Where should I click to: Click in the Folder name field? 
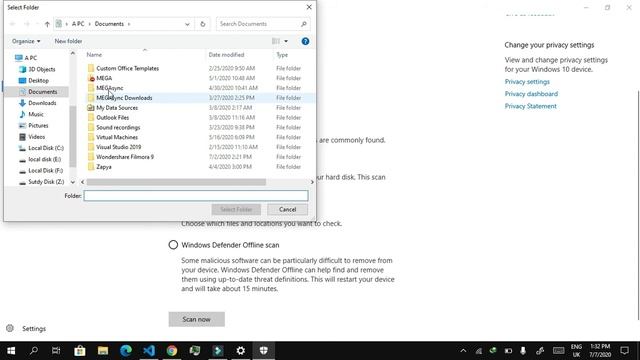point(196,196)
